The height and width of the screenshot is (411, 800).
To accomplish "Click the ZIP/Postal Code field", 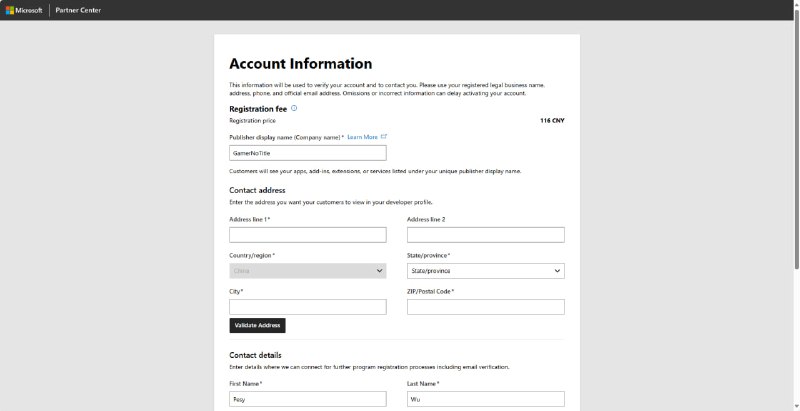I will (485, 307).
